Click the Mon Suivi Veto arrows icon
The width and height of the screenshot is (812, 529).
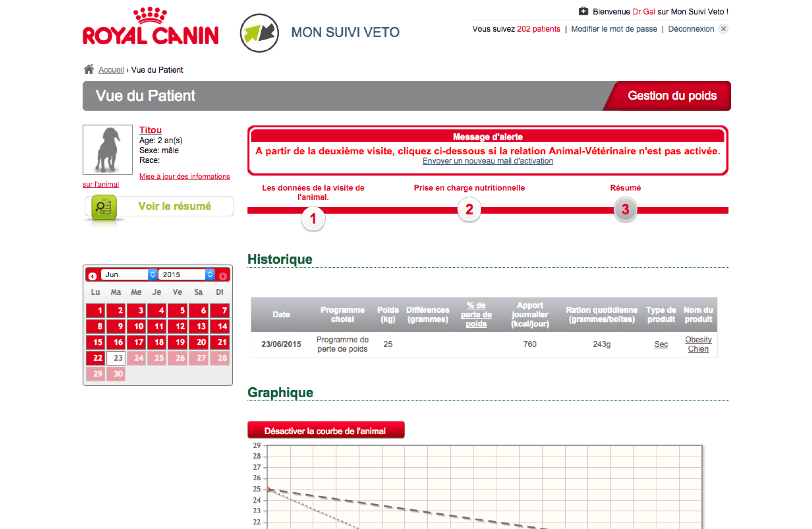(x=259, y=33)
